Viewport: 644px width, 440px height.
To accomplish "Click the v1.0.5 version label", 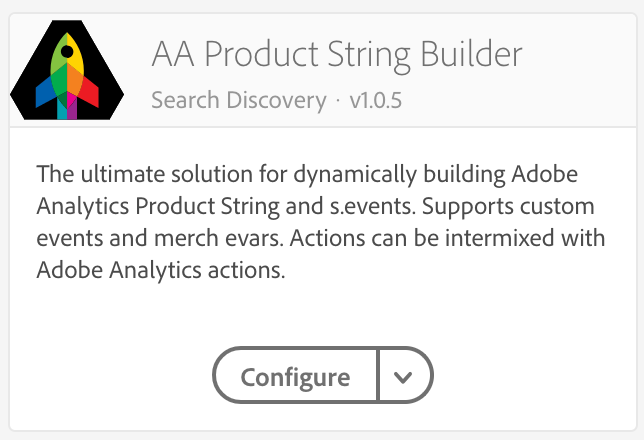I will click(x=375, y=101).
